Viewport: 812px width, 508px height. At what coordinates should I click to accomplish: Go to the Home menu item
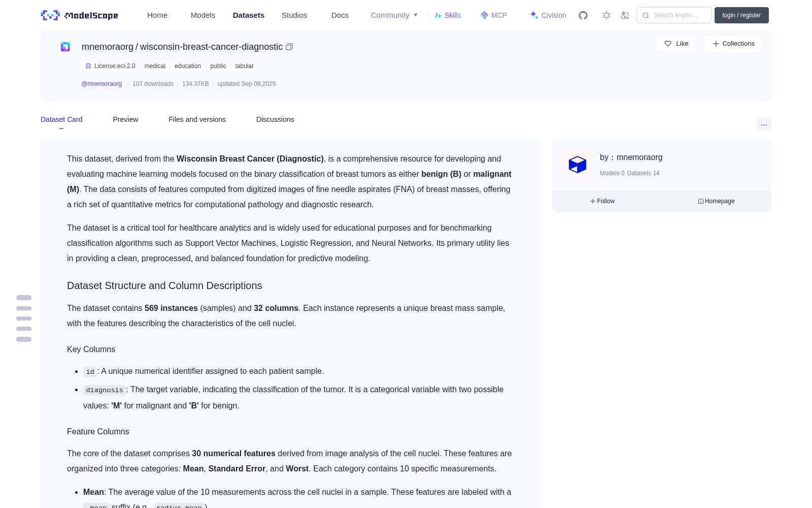157,15
